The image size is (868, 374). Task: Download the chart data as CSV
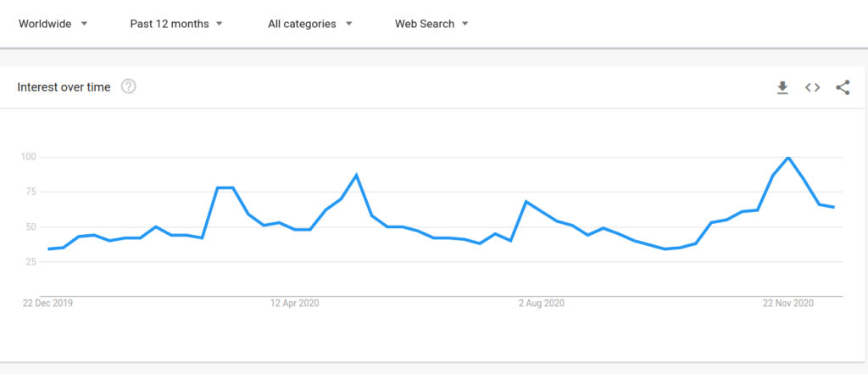click(782, 87)
